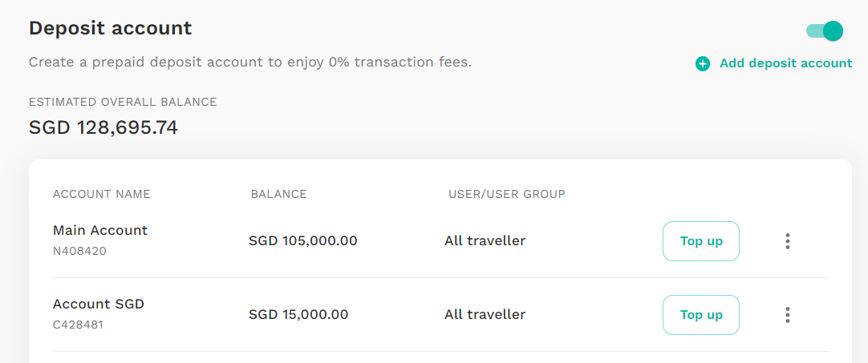Click account number N408420
This screenshot has height=363, width=868.
pos(79,252)
